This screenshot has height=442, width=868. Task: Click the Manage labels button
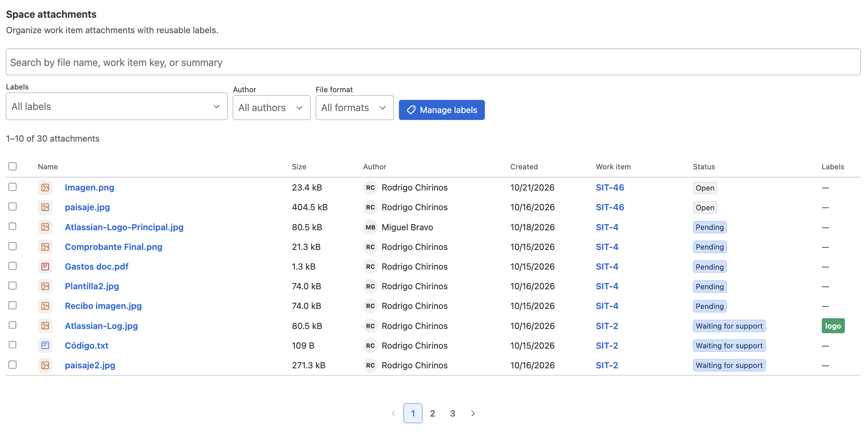(442, 110)
